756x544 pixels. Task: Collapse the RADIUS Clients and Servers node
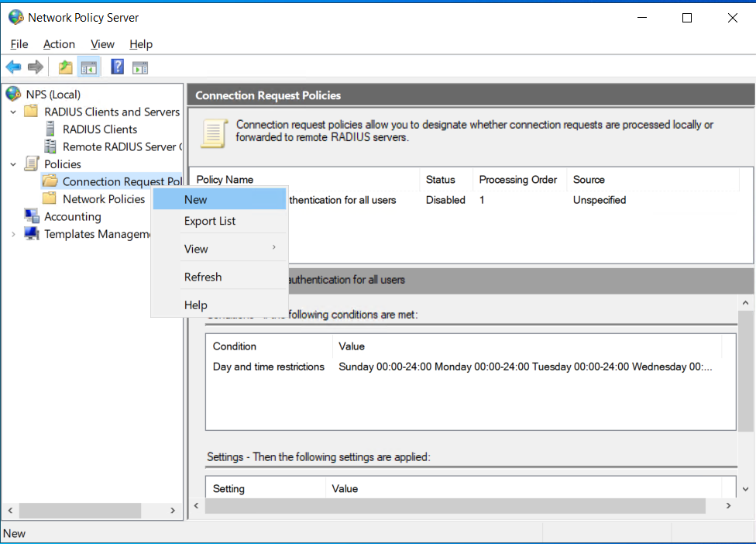tap(13, 112)
